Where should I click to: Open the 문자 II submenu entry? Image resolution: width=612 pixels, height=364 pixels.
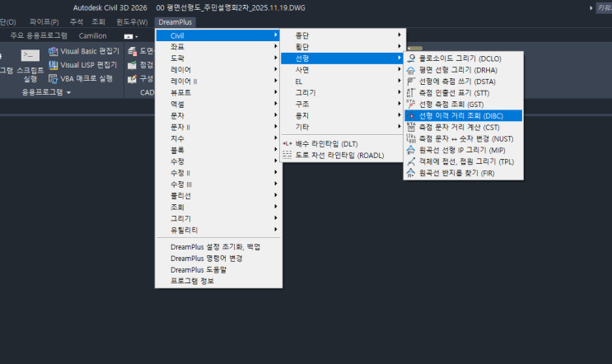[218, 127]
